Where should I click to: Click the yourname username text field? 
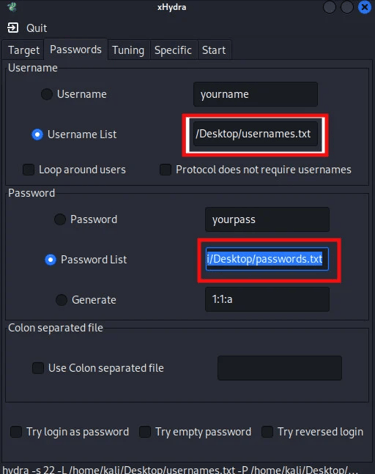coord(255,94)
